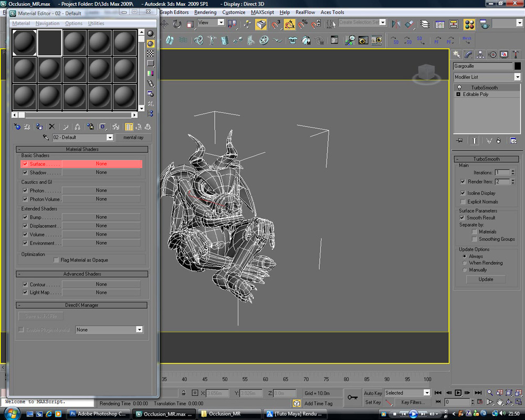Select the Manually update option

pos(465,270)
